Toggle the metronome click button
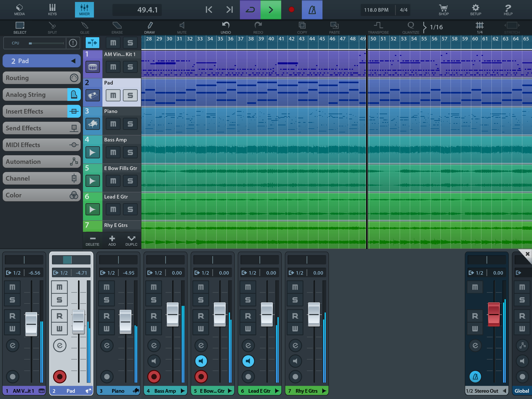The height and width of the screenshot is (399, 532). pyautogui.click(x=312, y=10)
